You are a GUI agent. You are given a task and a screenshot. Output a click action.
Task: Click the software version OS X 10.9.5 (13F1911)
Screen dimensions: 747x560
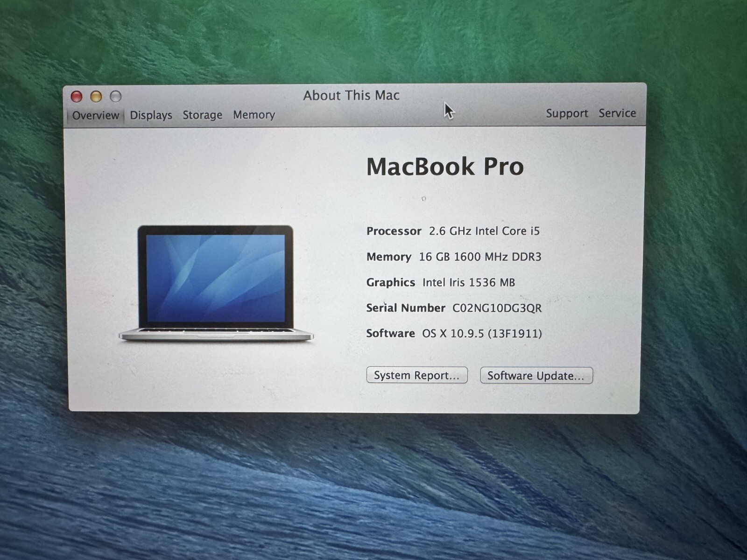coord(482,334)
